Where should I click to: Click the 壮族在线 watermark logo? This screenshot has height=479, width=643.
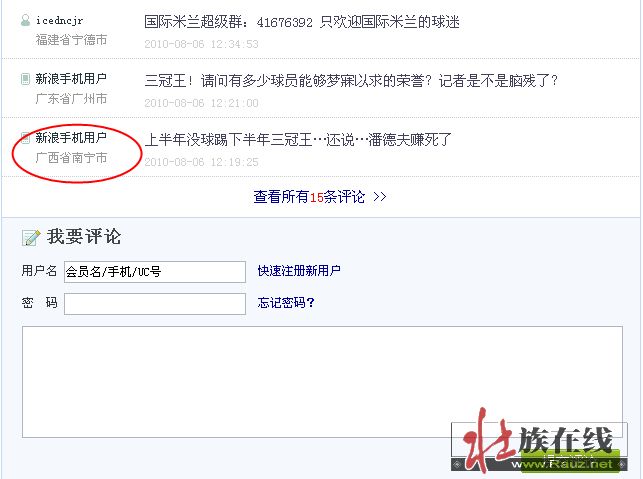pyautogui.click(x=539, y=440)
